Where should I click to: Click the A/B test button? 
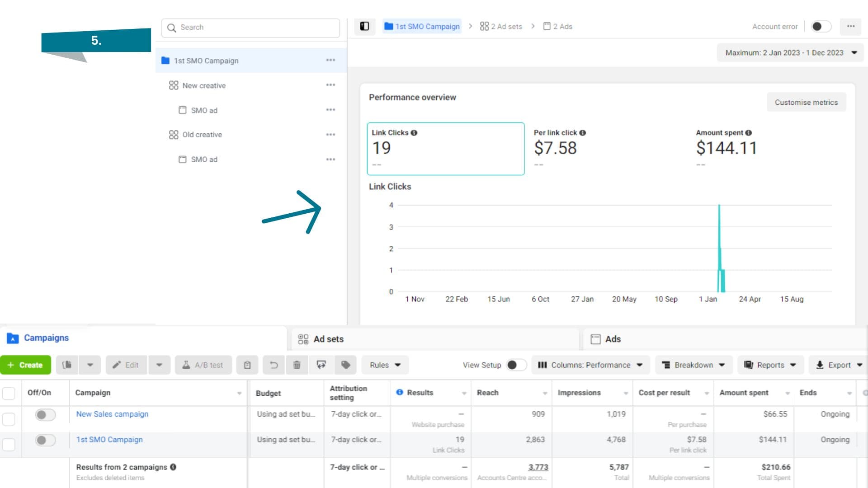pyautogui.click(x=203, y=365)
